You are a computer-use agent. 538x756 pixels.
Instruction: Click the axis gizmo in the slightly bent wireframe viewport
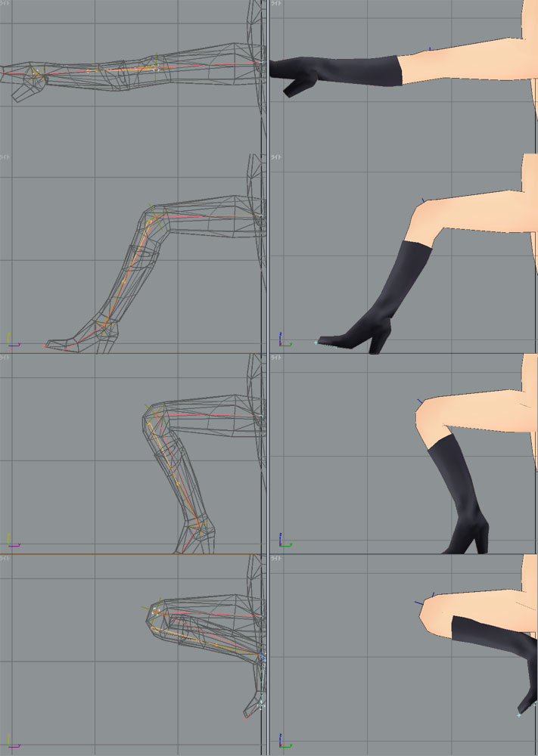[x=11, y=339]
